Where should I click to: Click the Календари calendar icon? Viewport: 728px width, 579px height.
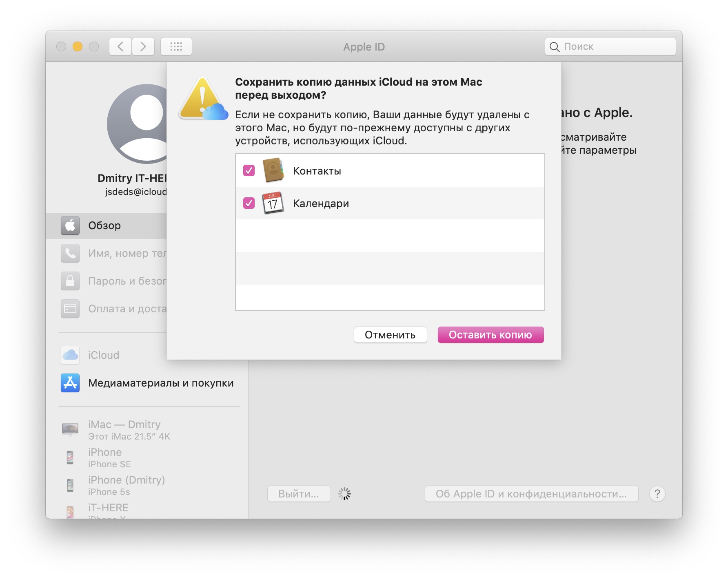(273, 203)
